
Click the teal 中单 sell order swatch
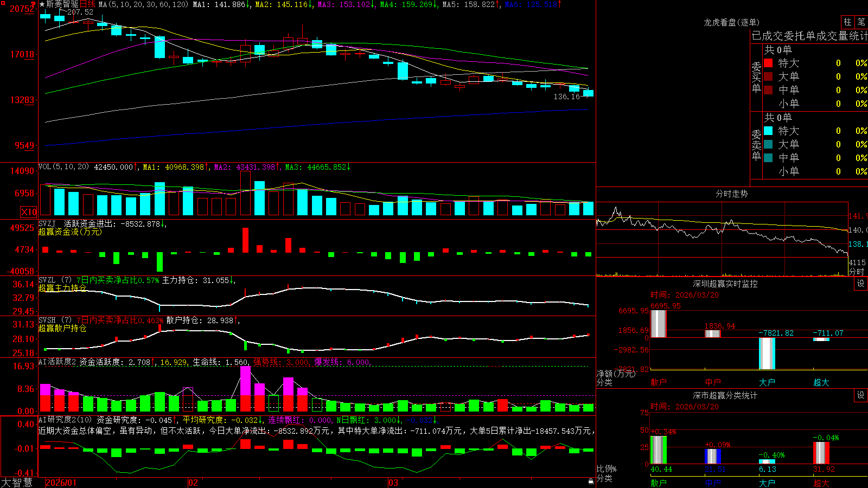pos(768,158)
